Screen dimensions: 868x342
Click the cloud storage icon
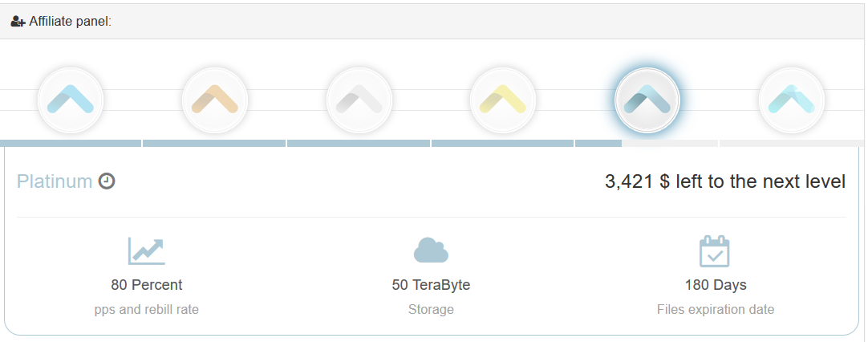431,250
